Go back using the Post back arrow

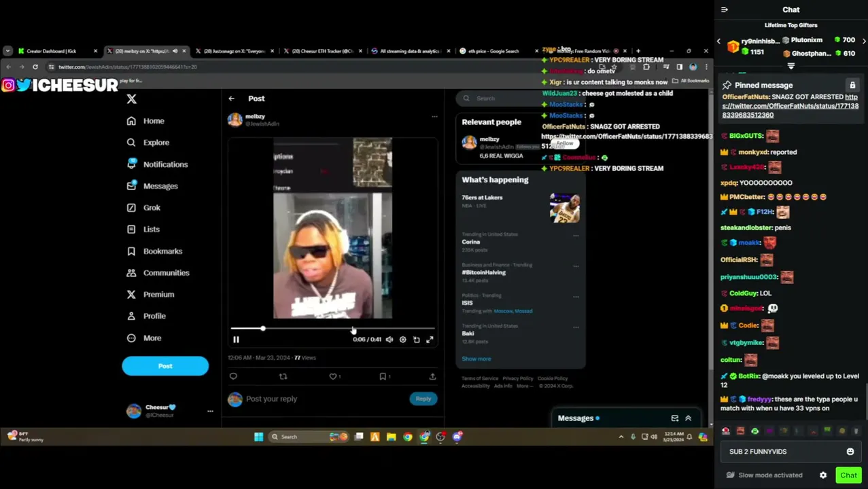click(232, 98)
